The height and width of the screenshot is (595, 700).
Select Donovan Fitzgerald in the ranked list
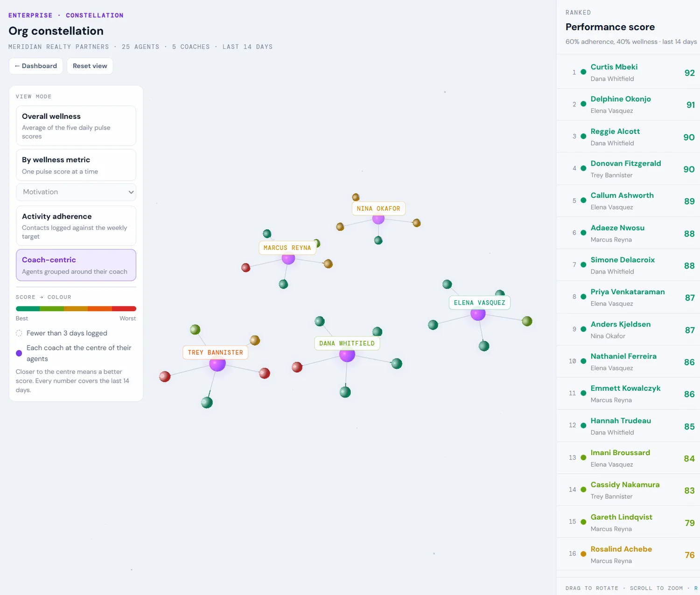[628, 169]
